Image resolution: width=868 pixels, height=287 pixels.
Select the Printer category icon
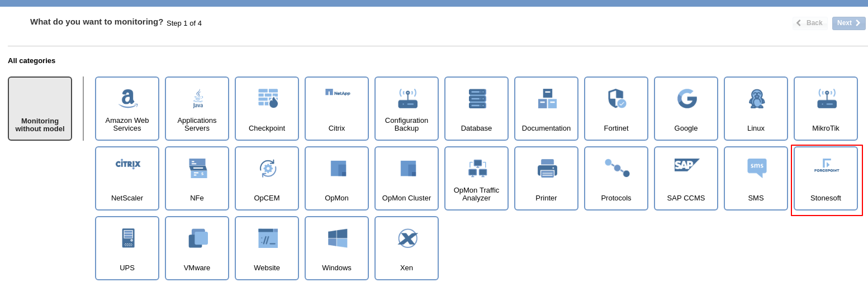coord(546,178)
